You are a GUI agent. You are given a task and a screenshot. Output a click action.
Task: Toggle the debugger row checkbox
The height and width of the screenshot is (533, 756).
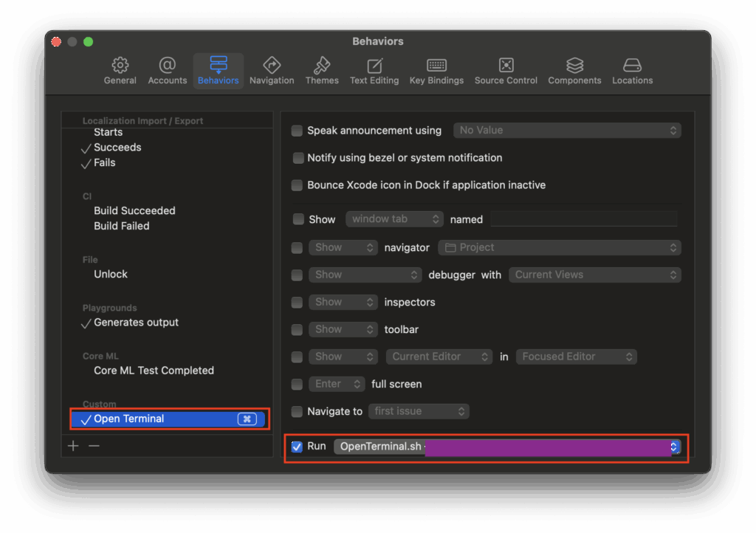click(297, 275)
